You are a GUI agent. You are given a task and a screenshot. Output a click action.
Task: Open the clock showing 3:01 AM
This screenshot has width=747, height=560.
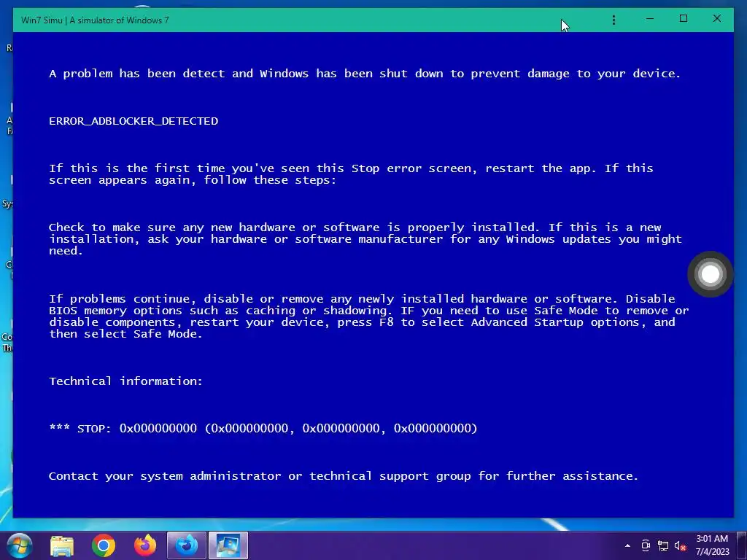(x=712, y=545)
